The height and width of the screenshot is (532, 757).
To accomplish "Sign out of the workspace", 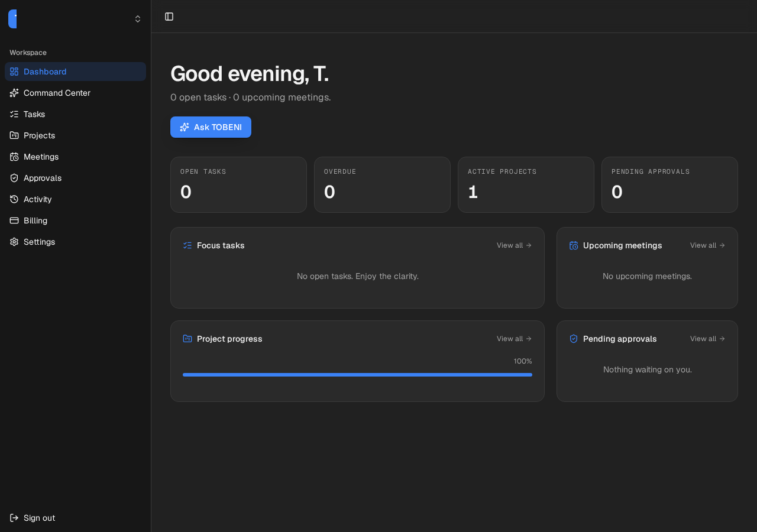I will pyautogui.click(x=75, y=518).
